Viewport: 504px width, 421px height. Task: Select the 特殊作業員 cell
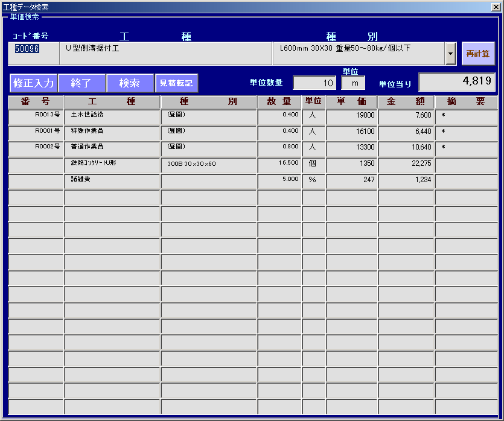pyautogui.click(x=112, y=133)
